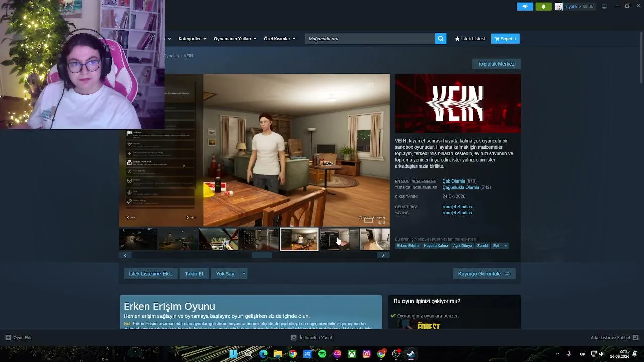
Task: Select the highlighted living room character thumbnail
Action: pyautogui.click(x=299, y=239)
